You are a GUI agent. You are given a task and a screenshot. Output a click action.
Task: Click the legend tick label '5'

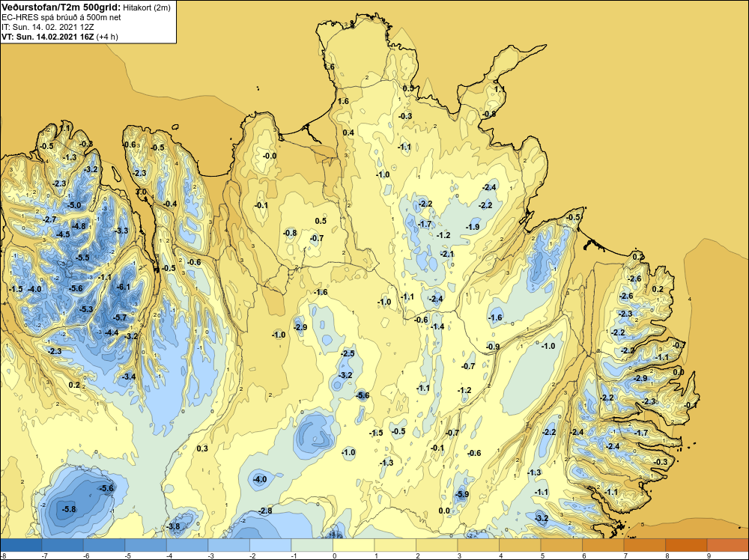click(542, 556)
